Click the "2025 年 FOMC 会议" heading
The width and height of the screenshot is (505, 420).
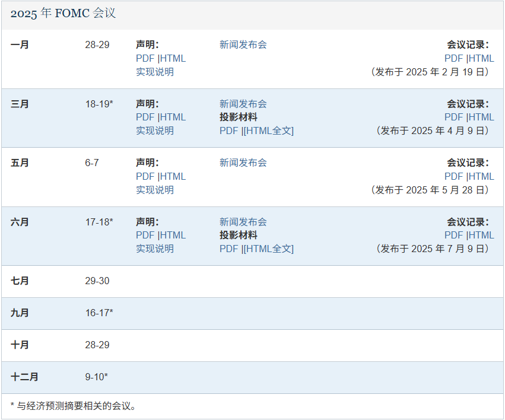(63, 14)
